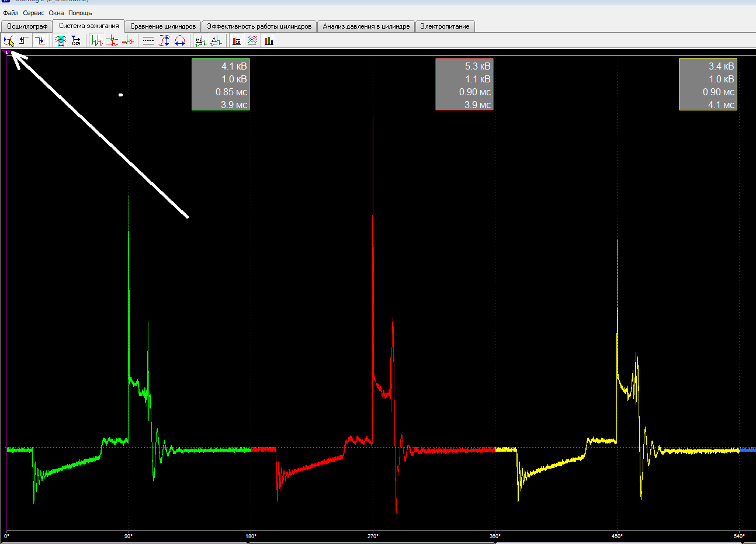Click the colored bar chart icon
The image size is (756, 544).
point(269,41)
